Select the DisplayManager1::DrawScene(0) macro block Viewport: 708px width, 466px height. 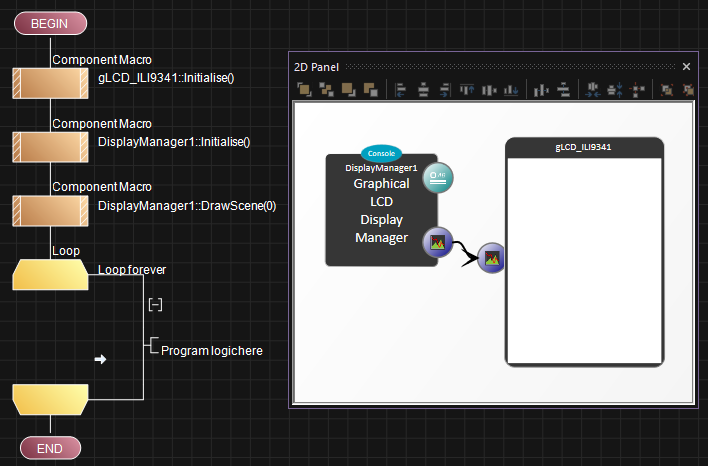pos(50,212)
